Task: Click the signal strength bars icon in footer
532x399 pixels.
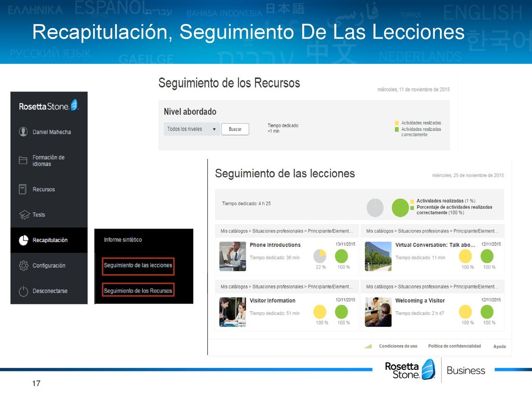Action: pos(368,347)
